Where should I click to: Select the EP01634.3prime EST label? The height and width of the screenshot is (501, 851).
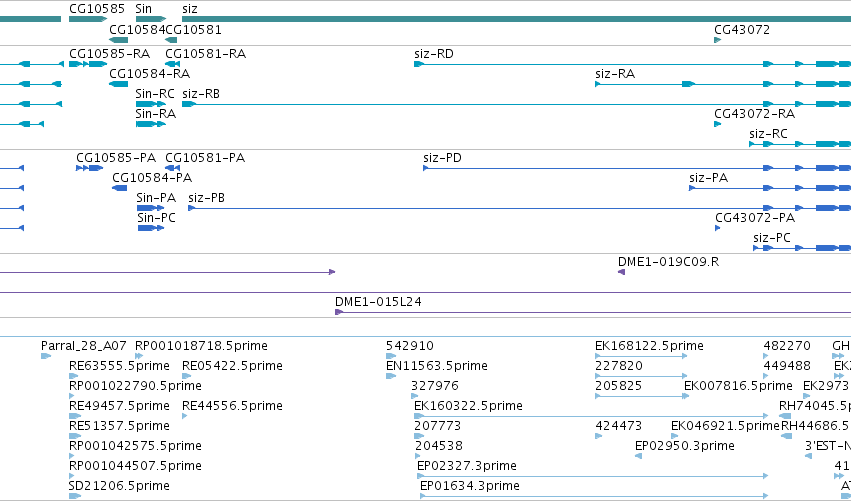click(470, 486)
